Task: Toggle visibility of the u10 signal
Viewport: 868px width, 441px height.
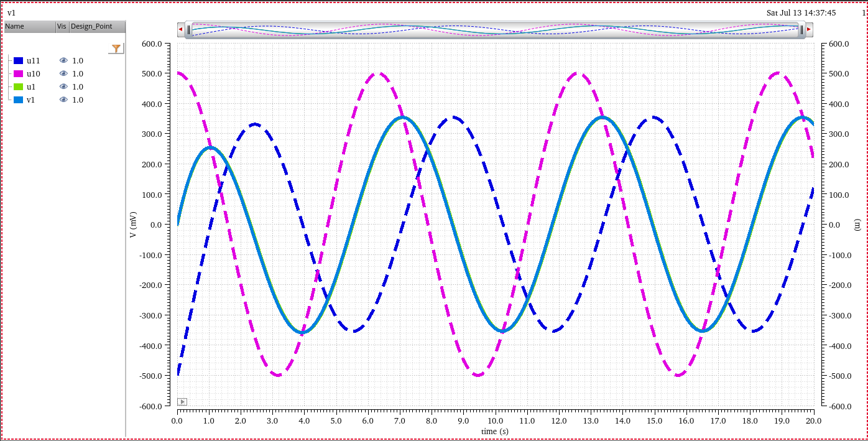Action: (x=63, y=73)
